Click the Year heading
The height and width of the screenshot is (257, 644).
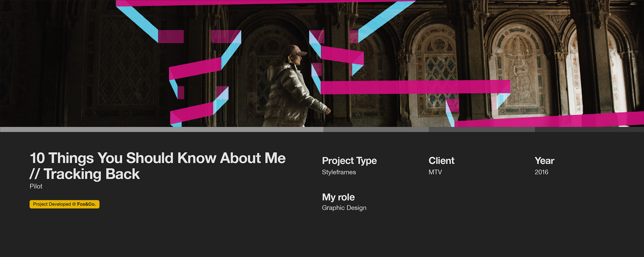click(544, 161)
